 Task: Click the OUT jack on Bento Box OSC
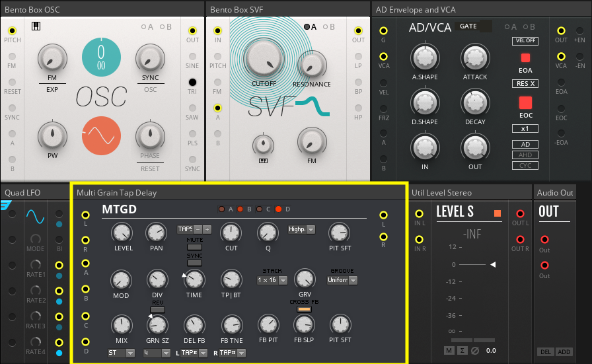point(192,30)
